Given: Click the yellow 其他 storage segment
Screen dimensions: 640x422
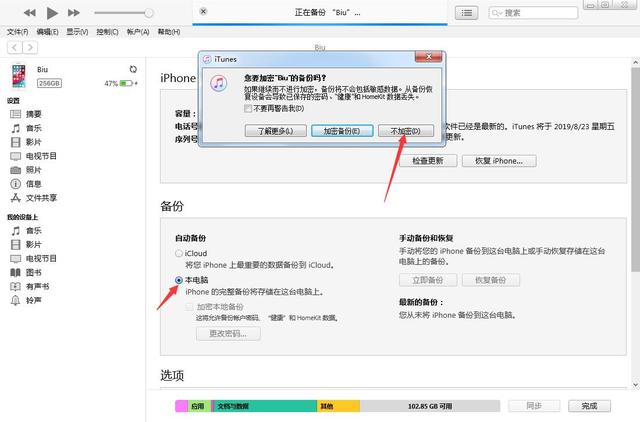Looking at the screenshot, I should pos(338,406).
